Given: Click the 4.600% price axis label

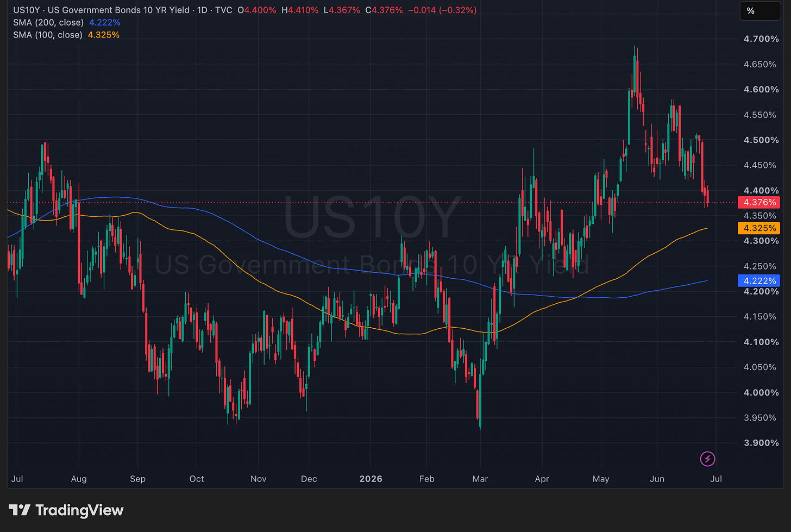Looking at the screenshot, I should point(761,89).
